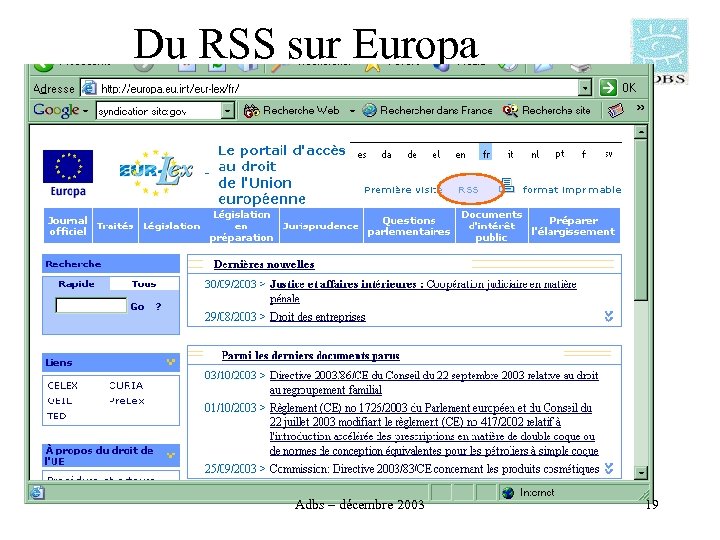Click the page icon before the URL
Screen dimensions: 720x540
tap(89, 88)
